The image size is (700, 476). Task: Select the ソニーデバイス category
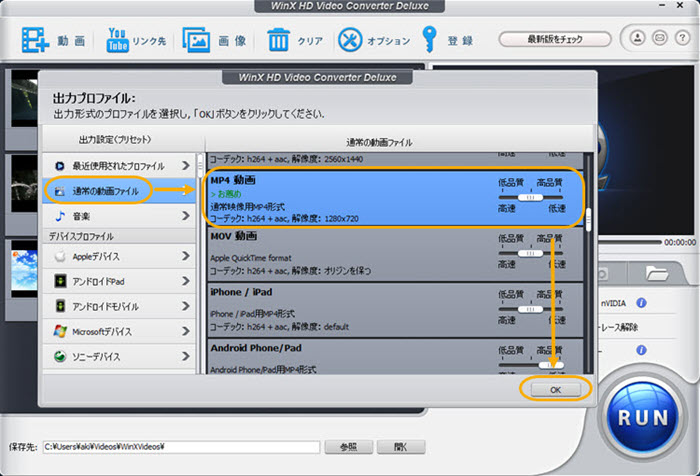[x=119, y=356]
